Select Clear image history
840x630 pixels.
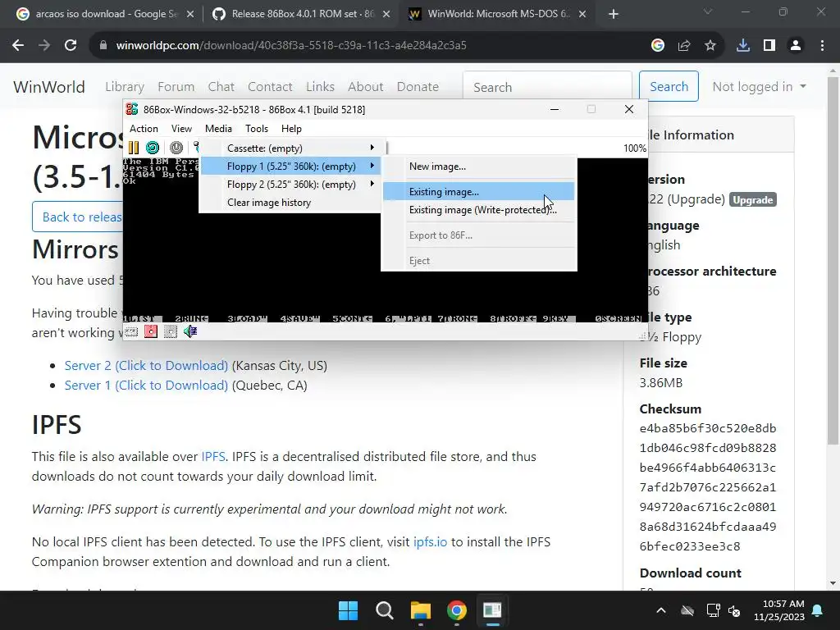tap(290, 203)
